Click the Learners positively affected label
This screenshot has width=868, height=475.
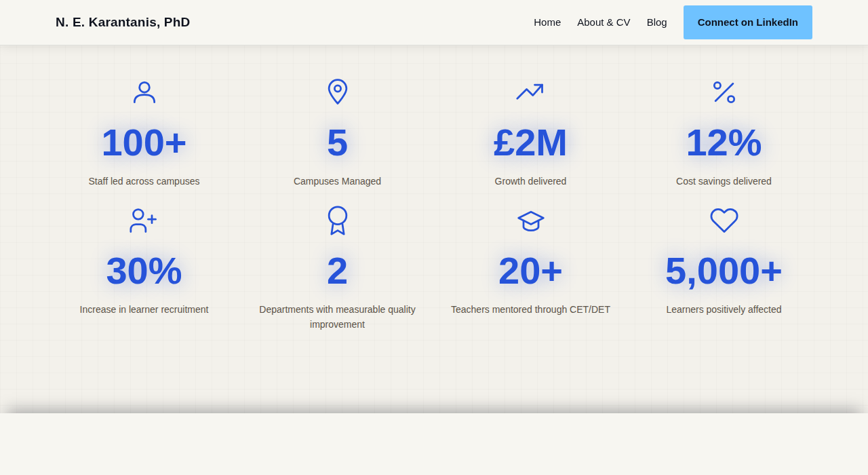click(724, 309)
